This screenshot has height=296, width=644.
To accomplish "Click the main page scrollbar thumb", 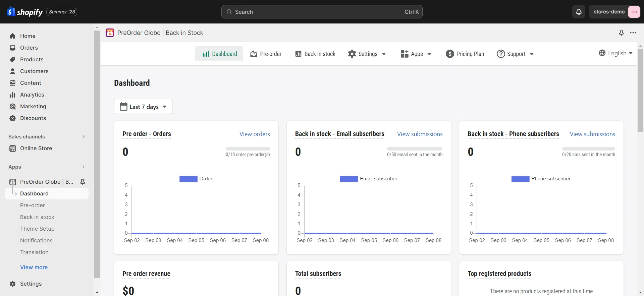I will (x=640, y=91).
